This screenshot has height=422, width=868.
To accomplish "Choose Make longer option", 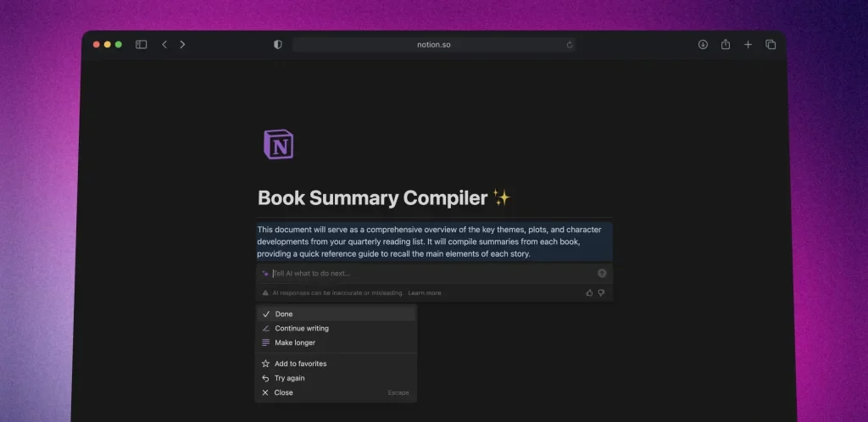I will (x=336, y=342).
